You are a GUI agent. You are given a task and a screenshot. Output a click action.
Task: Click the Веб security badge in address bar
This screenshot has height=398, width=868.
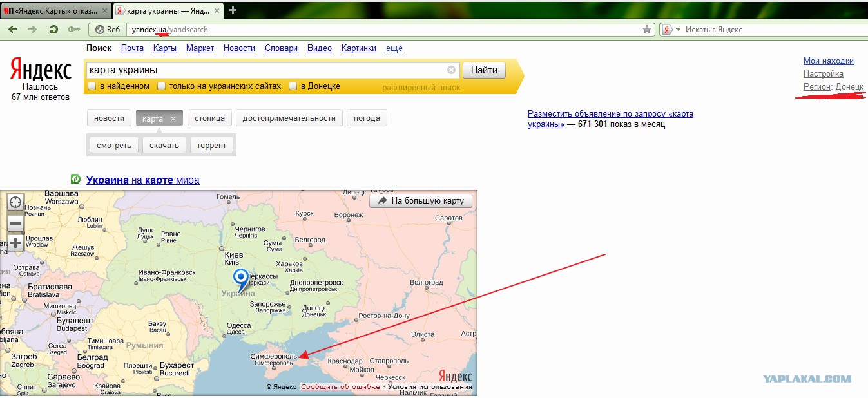108,30
